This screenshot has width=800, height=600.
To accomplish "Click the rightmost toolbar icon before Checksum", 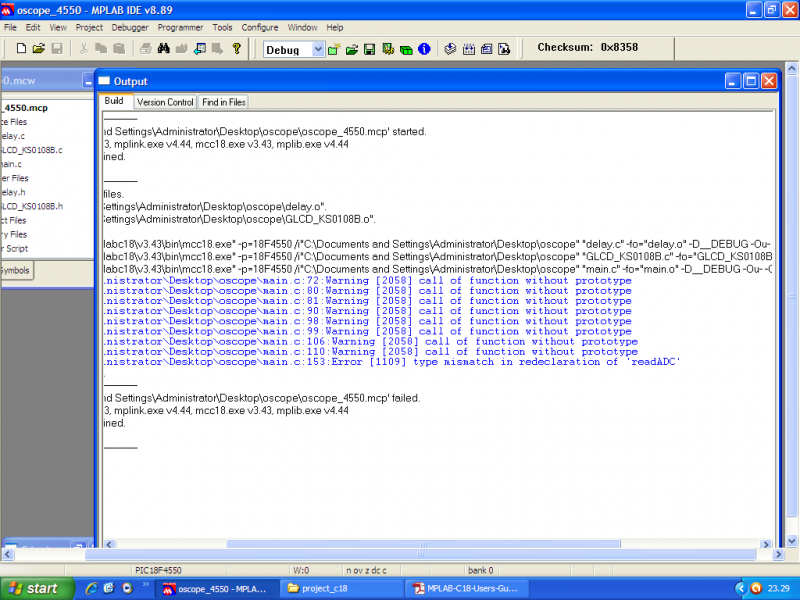I will click(x=504, y=49).
